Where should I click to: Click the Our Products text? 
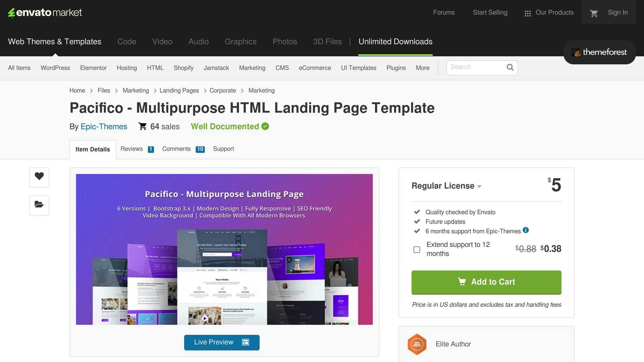[x=555, y=13]
